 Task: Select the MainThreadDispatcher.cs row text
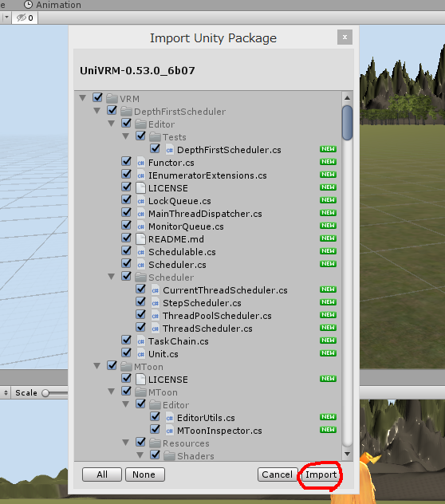coord(205,214)
